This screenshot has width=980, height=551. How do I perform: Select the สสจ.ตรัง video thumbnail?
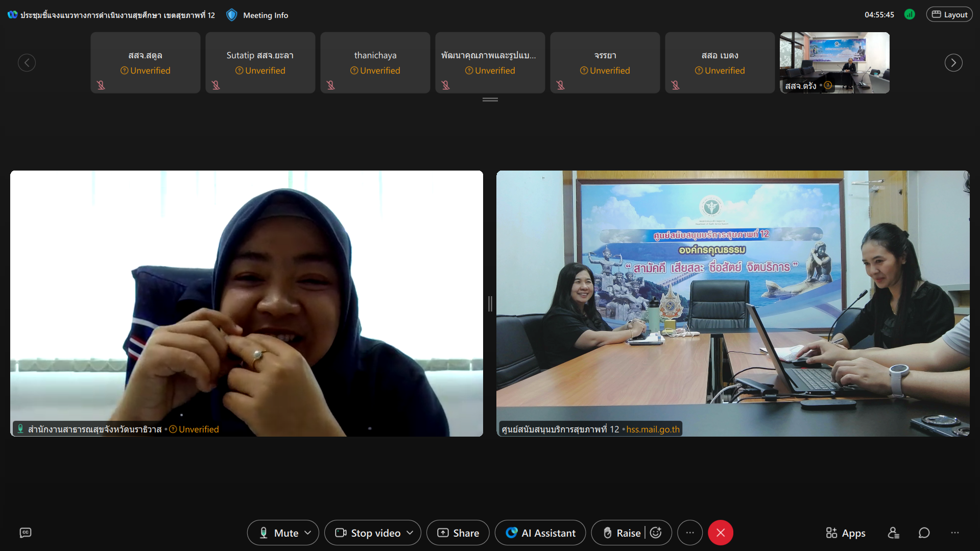tap(834, 62)
